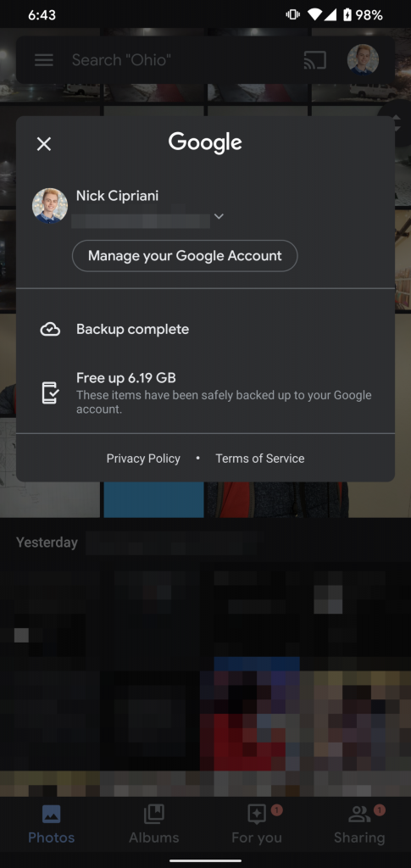Tap the battery indicator in status bar
411x868 pixels.
click(347, 15)
